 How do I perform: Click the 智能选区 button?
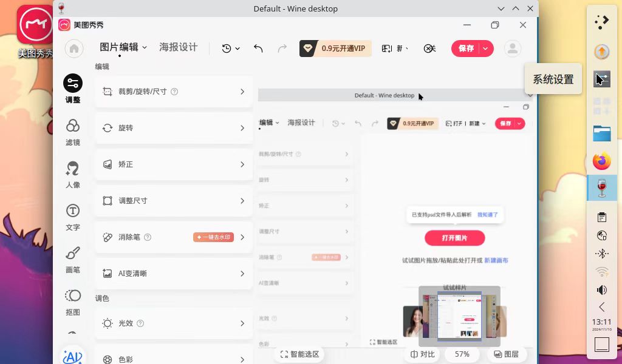[300, 354]
